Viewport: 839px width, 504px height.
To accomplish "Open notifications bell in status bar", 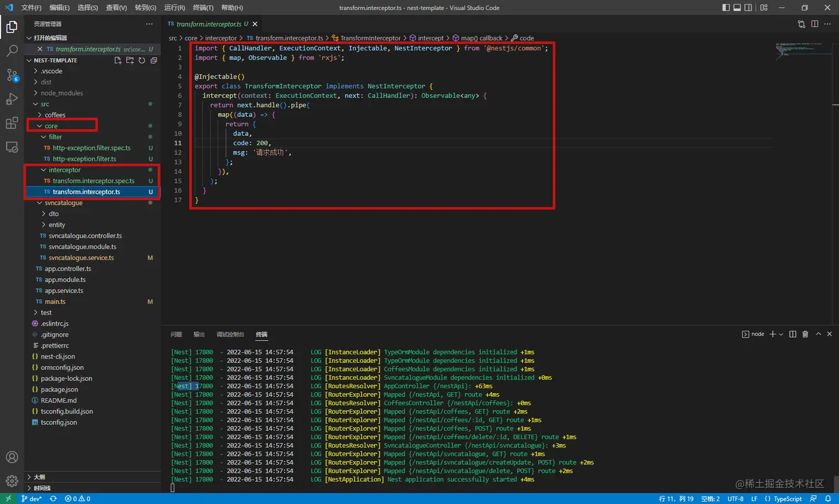I will click(828, 498).
